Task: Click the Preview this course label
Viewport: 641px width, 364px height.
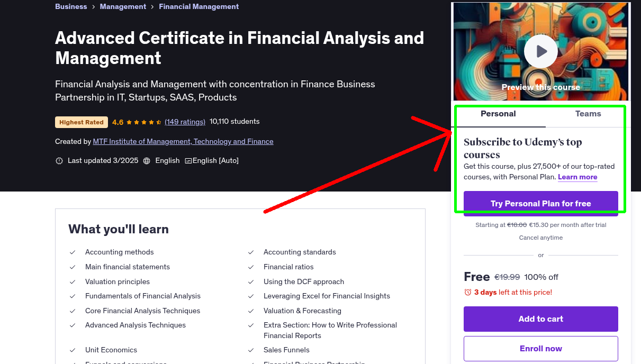Action: [541, 87]
